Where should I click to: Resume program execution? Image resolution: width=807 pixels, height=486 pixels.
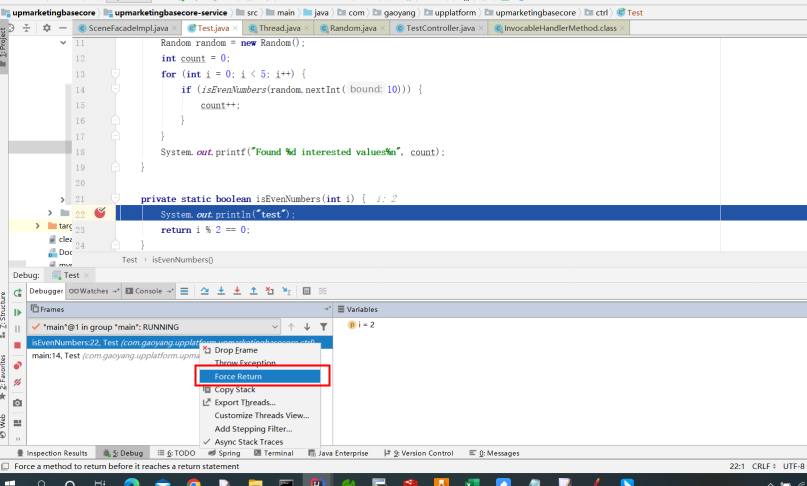coord(17,313)
